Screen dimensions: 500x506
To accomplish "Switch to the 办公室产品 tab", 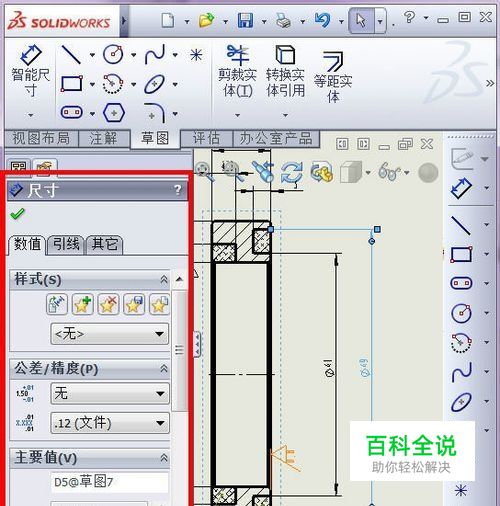I will [x=276, y=138].
